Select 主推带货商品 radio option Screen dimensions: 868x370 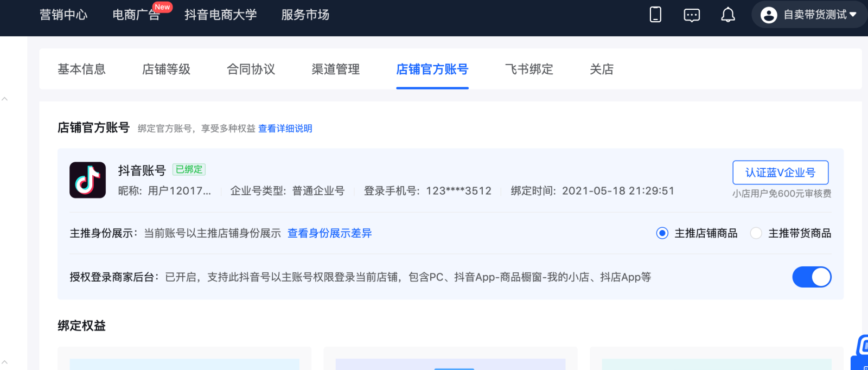point(756,233)
